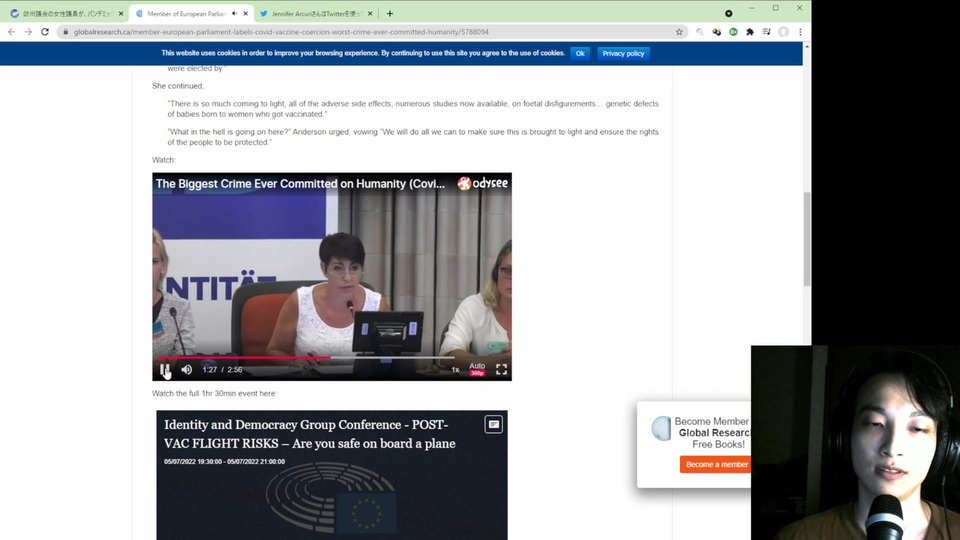Click the Become a member orange button
Viewport: 960px width, 540px height.
pos(716,464)
